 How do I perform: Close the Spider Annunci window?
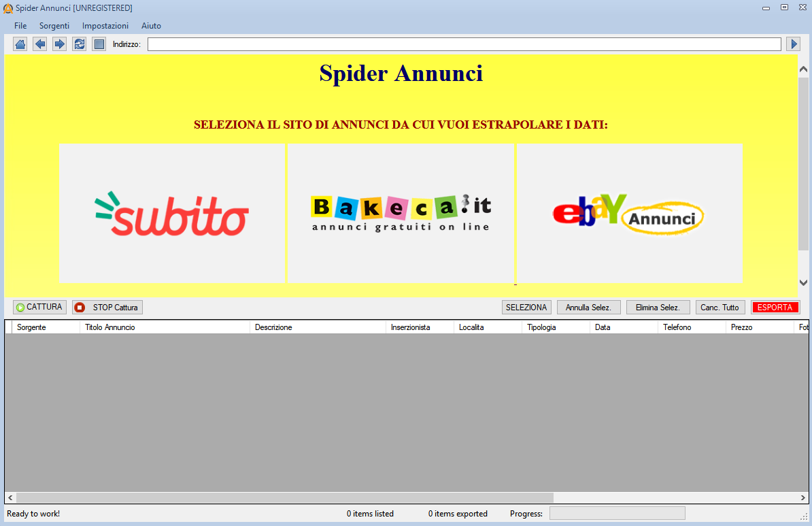click(802, 7)
